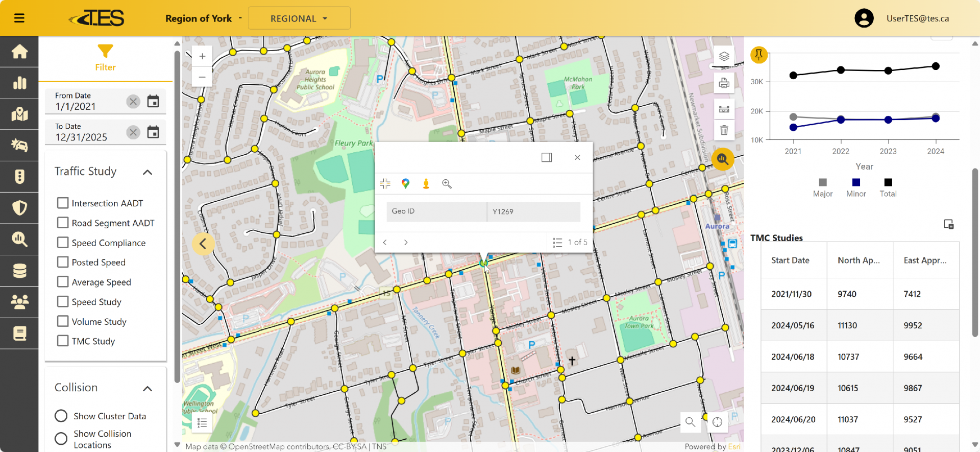Screen dimensions: 980x452
Task: Go to Home in the sidebar
Action: click(x=19, y=52)
